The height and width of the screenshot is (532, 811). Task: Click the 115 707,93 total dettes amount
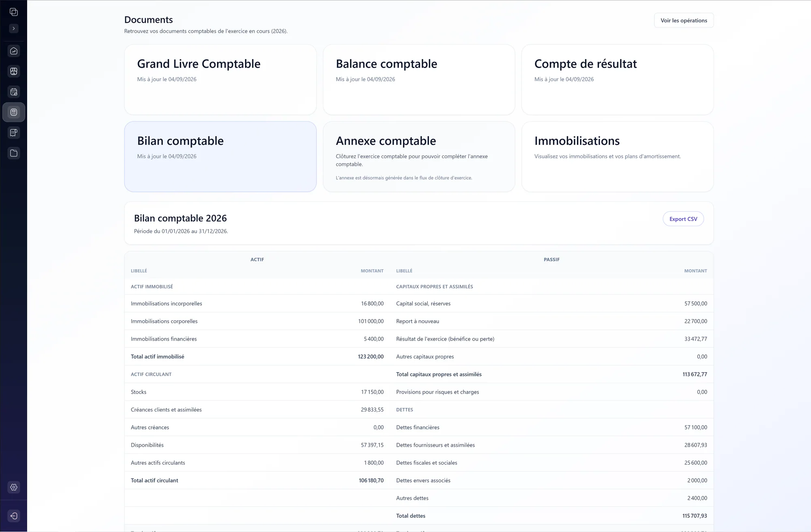(695, 516)
